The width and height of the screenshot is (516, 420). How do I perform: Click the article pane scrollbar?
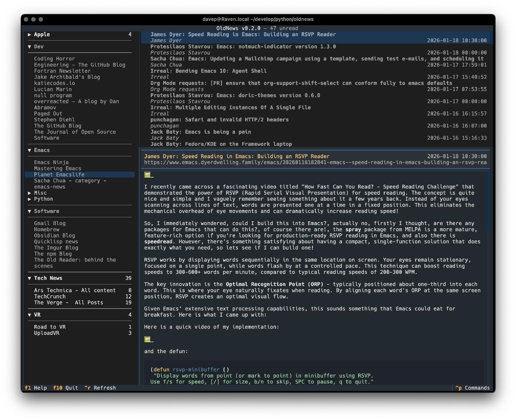[488, 201]
